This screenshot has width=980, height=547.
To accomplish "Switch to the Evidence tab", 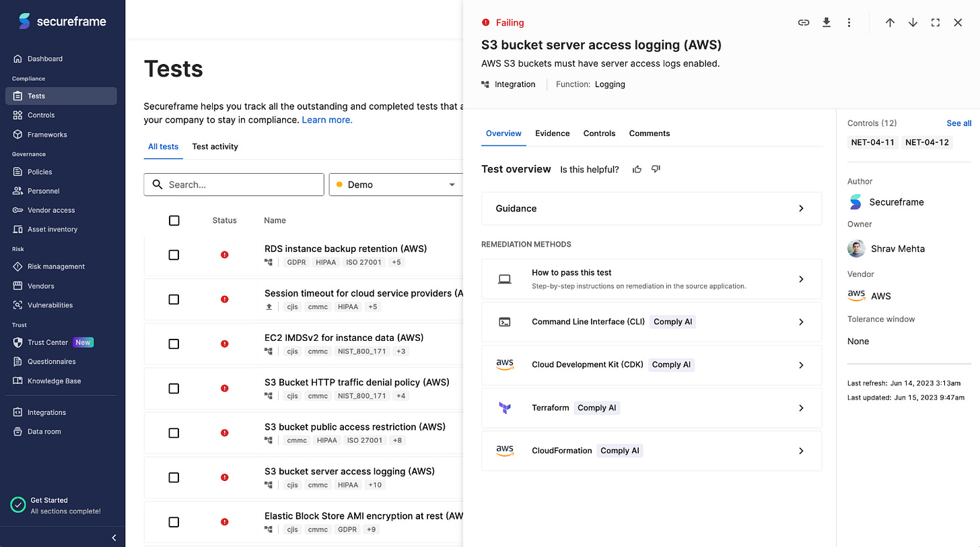I will [x=553, y=133].
